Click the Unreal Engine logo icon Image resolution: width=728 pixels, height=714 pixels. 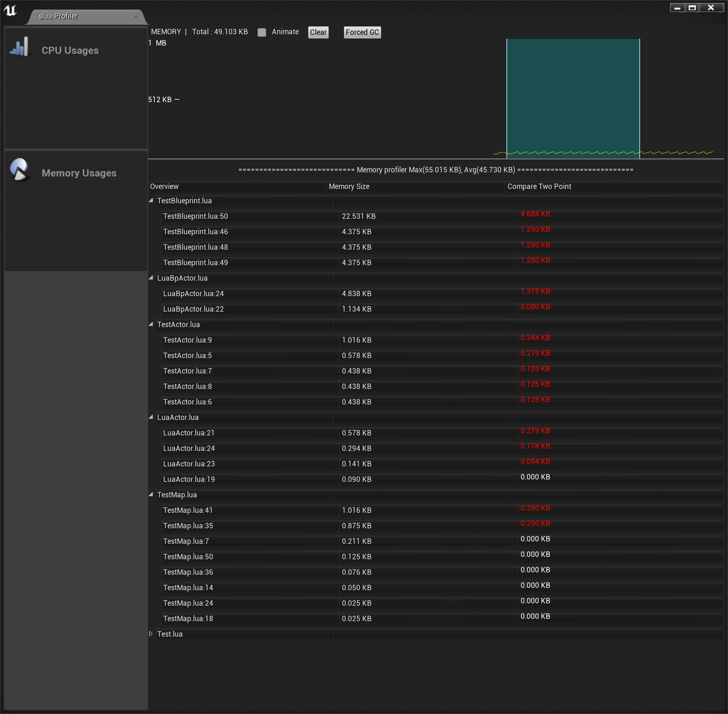(x=10, y=10)
